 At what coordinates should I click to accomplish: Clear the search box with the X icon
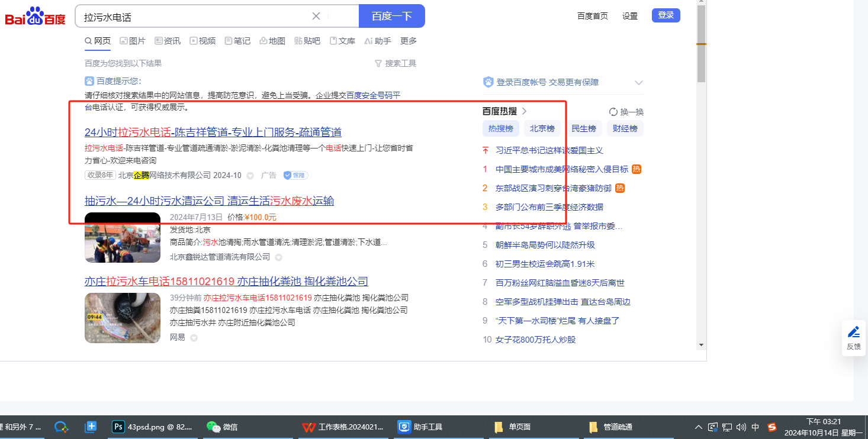(316, 16)
